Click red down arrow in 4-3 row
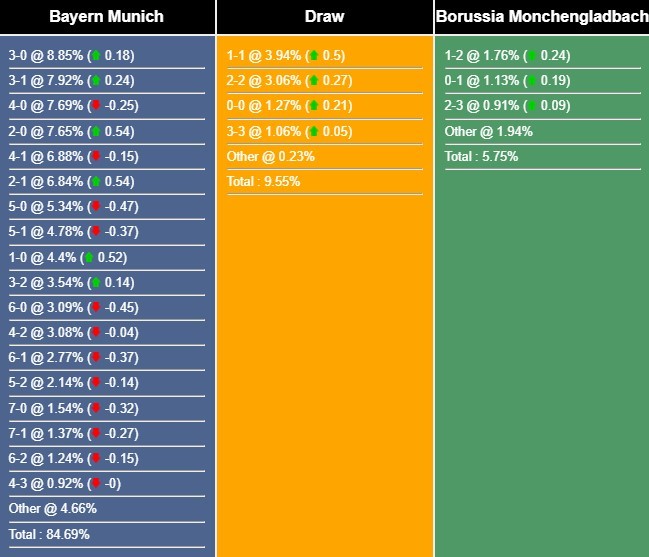The width and height of the screenshot is (649, 557). [96, 483]
